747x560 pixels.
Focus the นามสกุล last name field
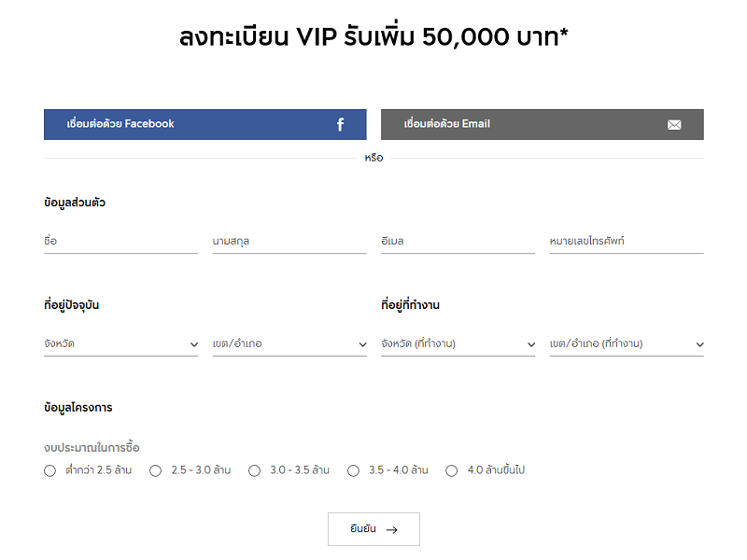(289, 242)
